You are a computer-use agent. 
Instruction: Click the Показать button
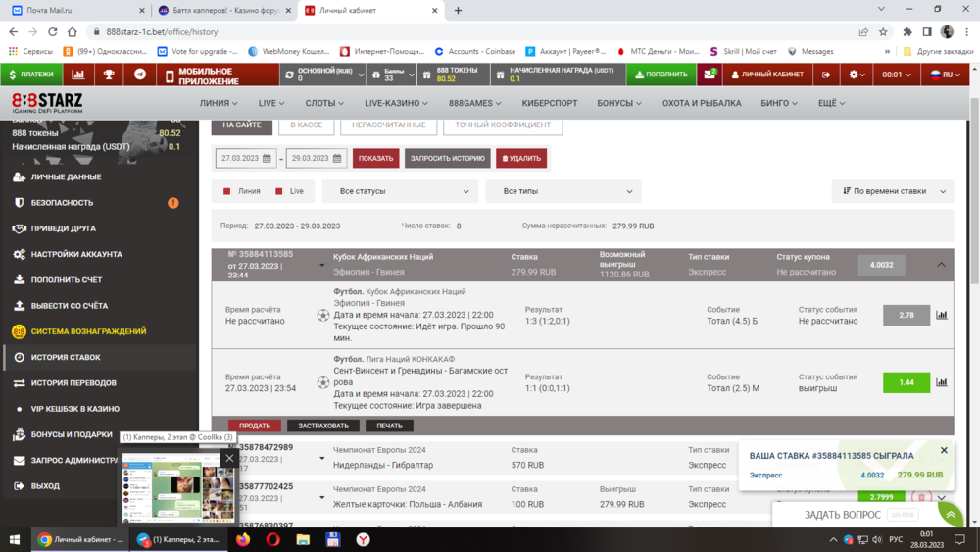[x=375, y=159]
